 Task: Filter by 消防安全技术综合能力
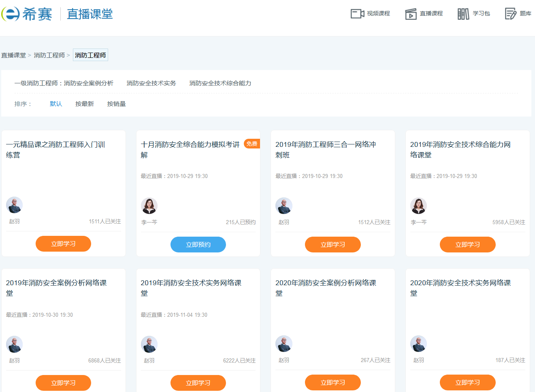[220, 83]
